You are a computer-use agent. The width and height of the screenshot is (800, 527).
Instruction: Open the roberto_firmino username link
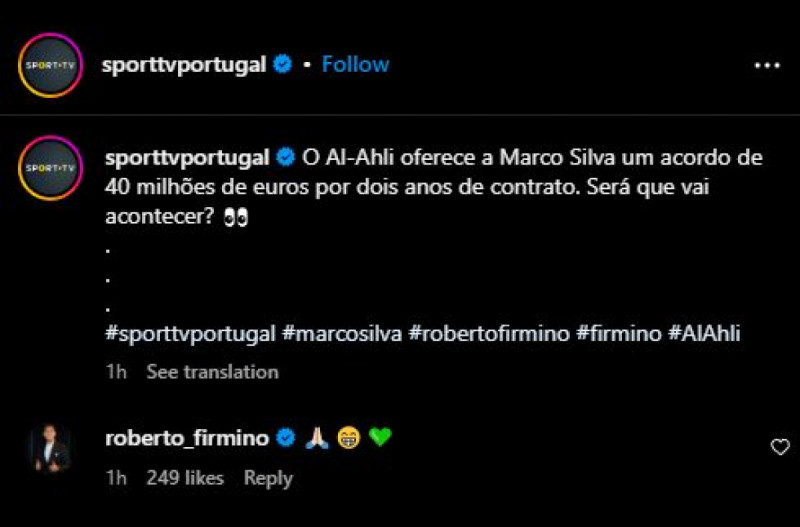point(187,438)
